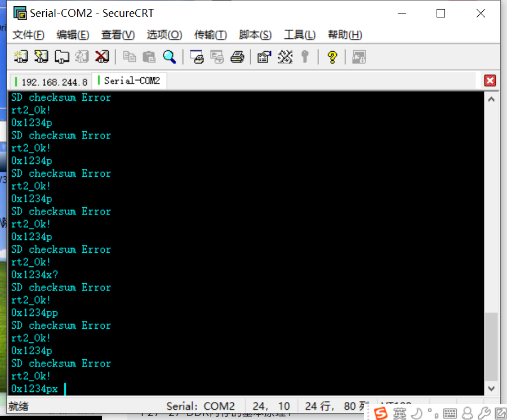The height and width of the screenshot is (420, 507).
Task: Switch to the 192.168.244.8 tab
Action: pyautogui.click(x=51, y=82)
